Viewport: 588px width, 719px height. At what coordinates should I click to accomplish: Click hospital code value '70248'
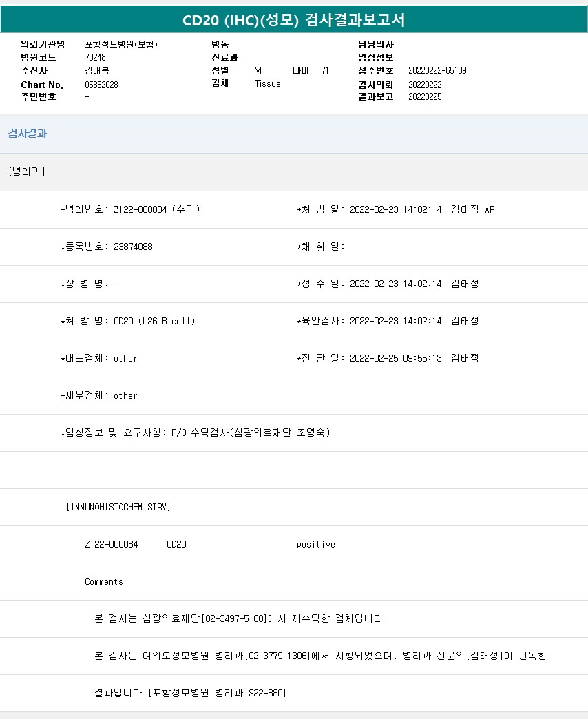point(95,57)
